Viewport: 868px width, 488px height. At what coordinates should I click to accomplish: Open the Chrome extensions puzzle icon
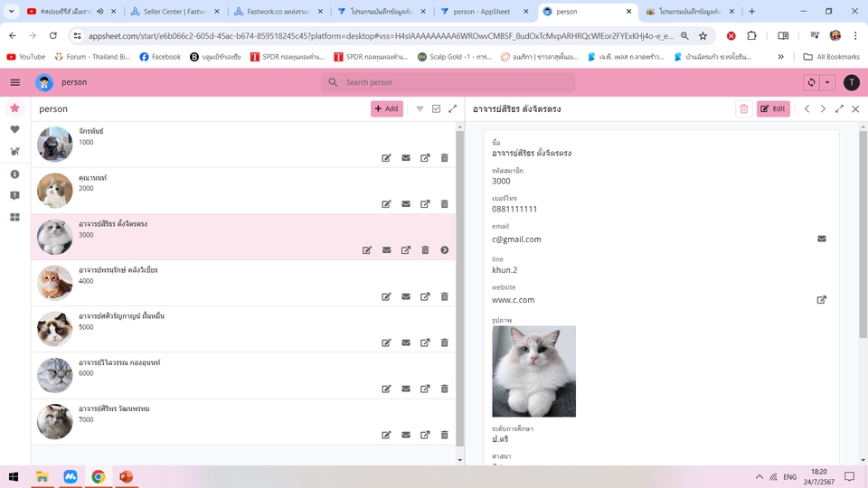pyautogui.click(x=751, y=36)
